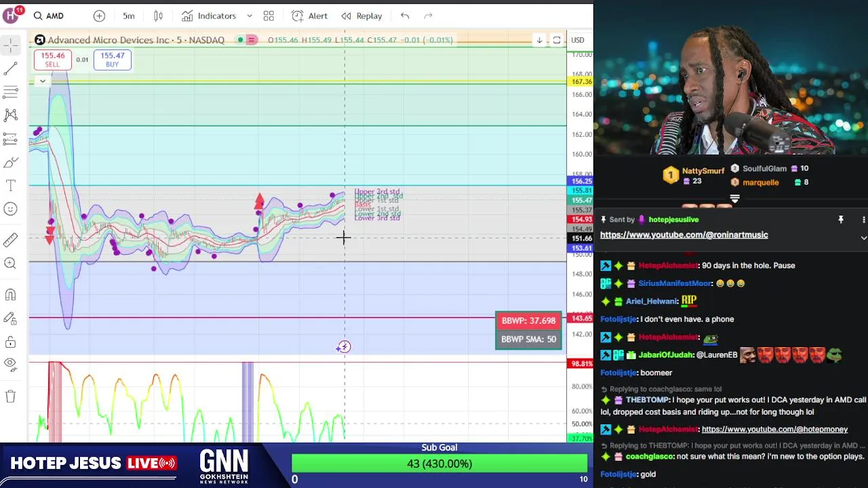Viewport: 868px width, 488px height.
Task: Change the 5m chart interval
Action: click(129, 16)
